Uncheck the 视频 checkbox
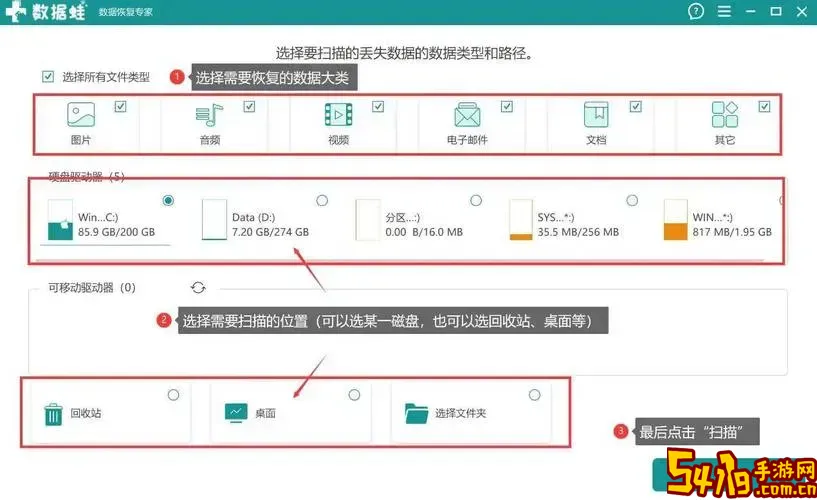817x500 pixels. click(378, 107)
